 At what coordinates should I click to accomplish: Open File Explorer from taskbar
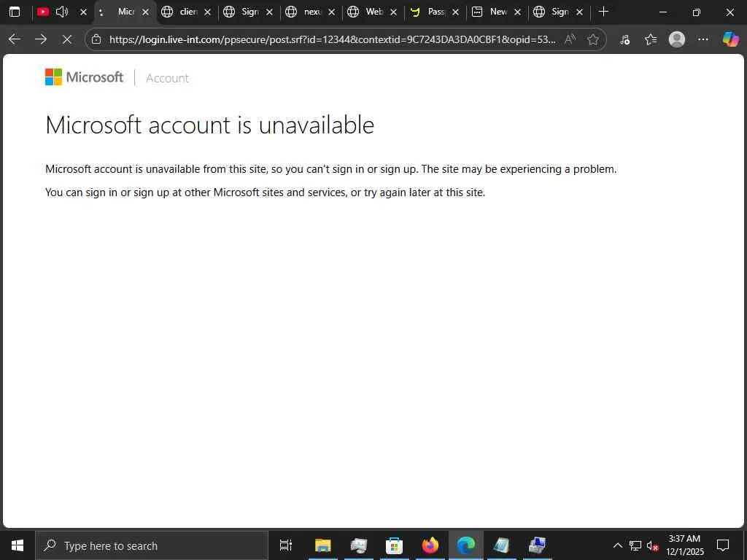(323, 545)
